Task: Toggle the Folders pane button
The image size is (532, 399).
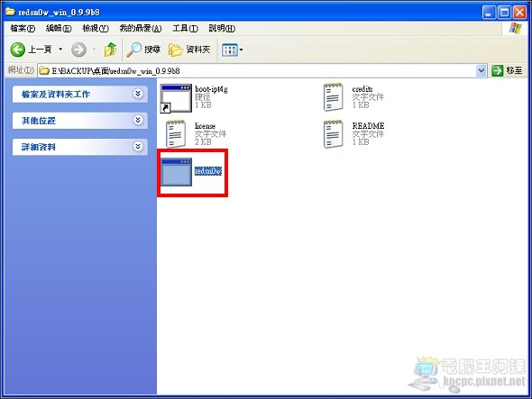Action: coord(189,50)
